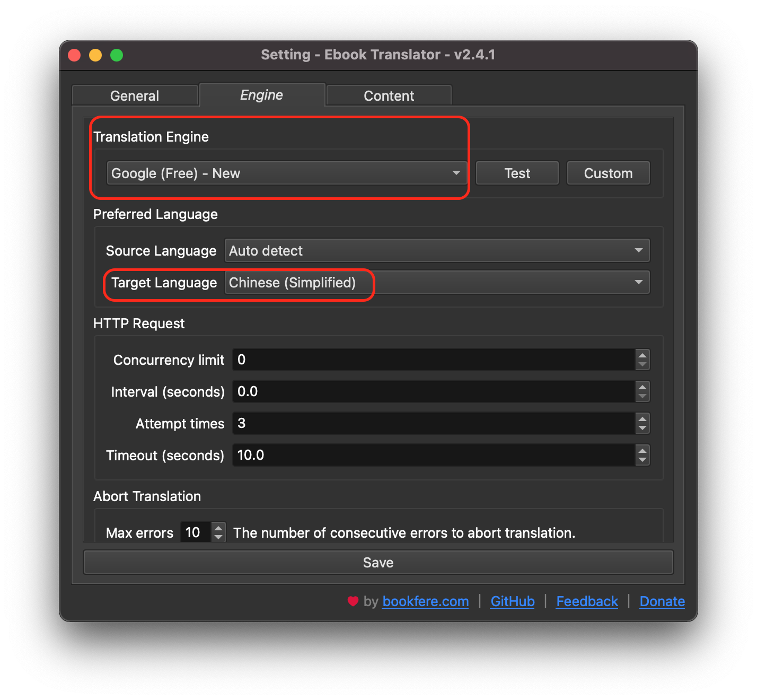Switch to the Content tab
The height and width of the screenshot is (700, 757).
(x=389, y=95)
